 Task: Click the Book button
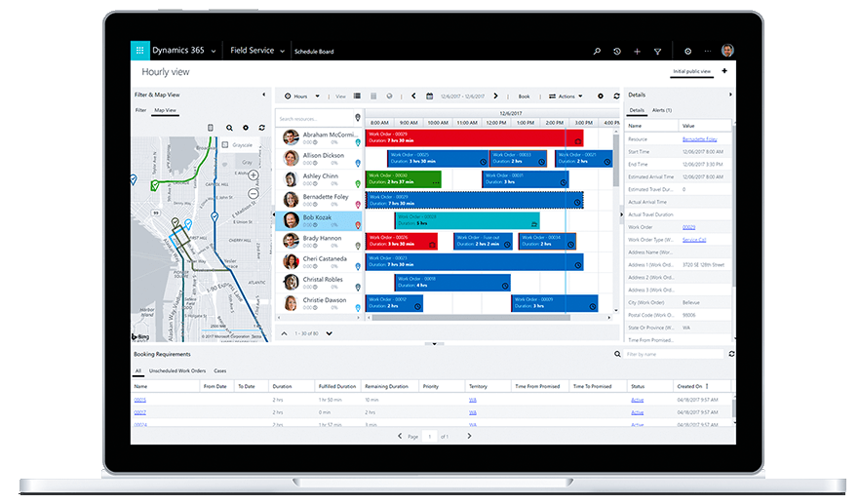pos(524,97)
